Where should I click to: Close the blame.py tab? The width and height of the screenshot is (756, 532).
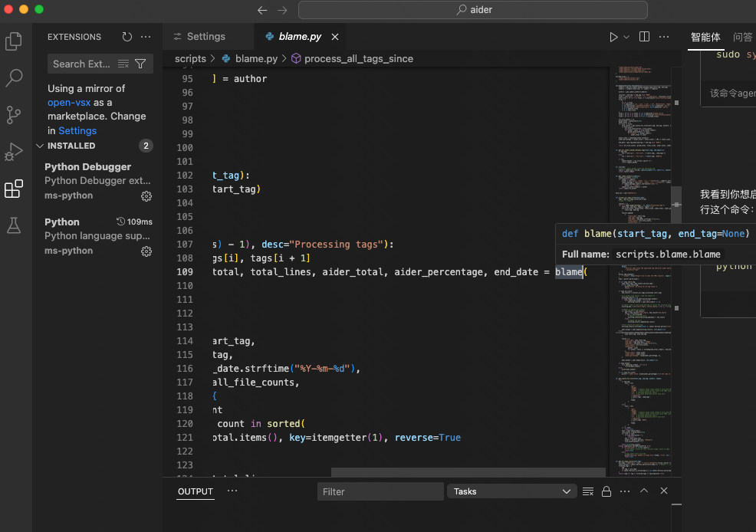(335, 37)
